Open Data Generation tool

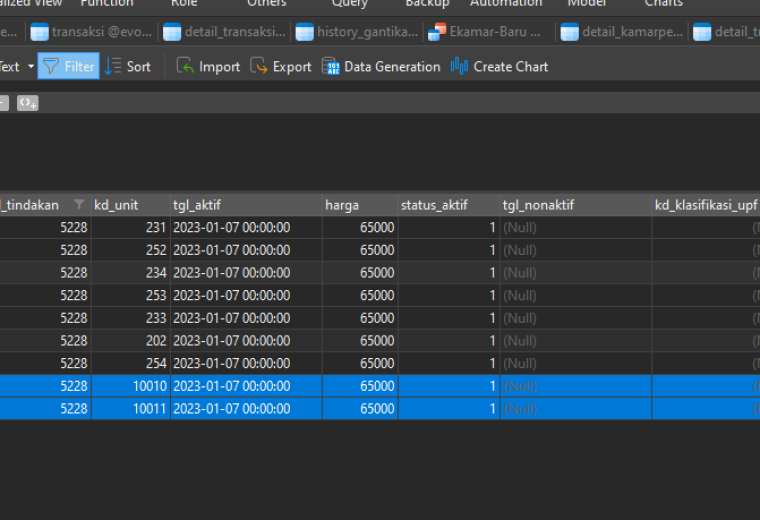pos(380,66)
